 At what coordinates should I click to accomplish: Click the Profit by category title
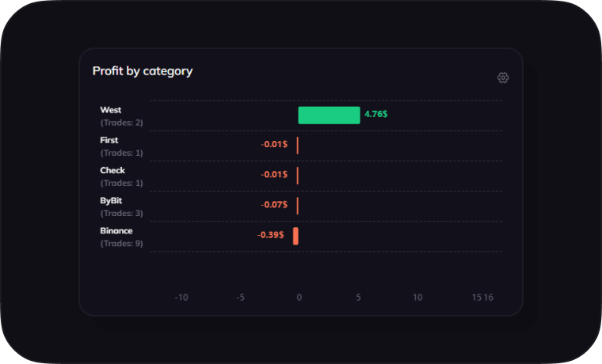coord(143,71)
